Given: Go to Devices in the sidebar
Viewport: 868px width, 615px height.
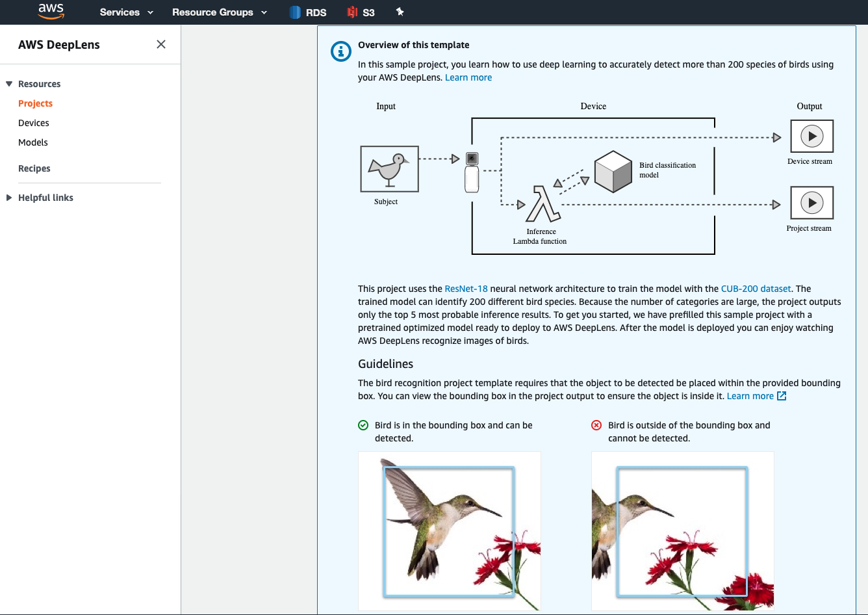Looking at the screenshot, I should pyautogui.click(x=34, y=123).
